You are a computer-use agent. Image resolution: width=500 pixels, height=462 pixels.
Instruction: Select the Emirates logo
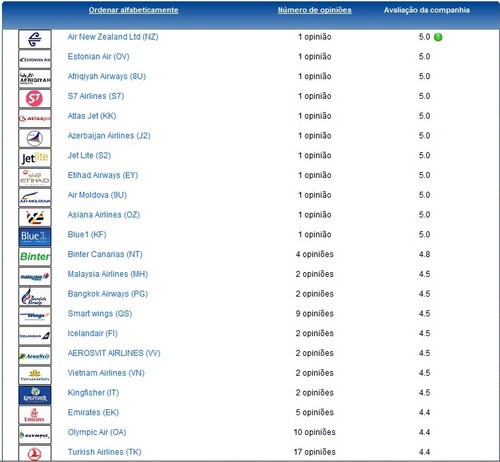click(35, 415)
